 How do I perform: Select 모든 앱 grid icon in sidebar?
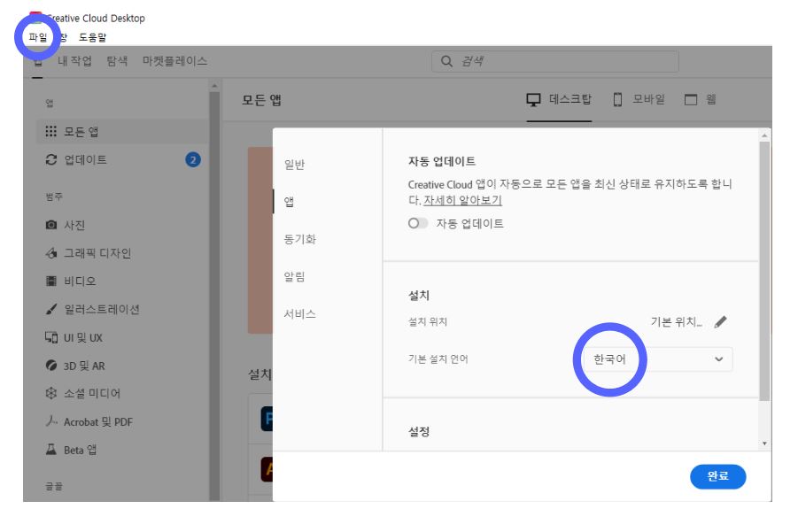pyautogui.click(x=50, y=132)
